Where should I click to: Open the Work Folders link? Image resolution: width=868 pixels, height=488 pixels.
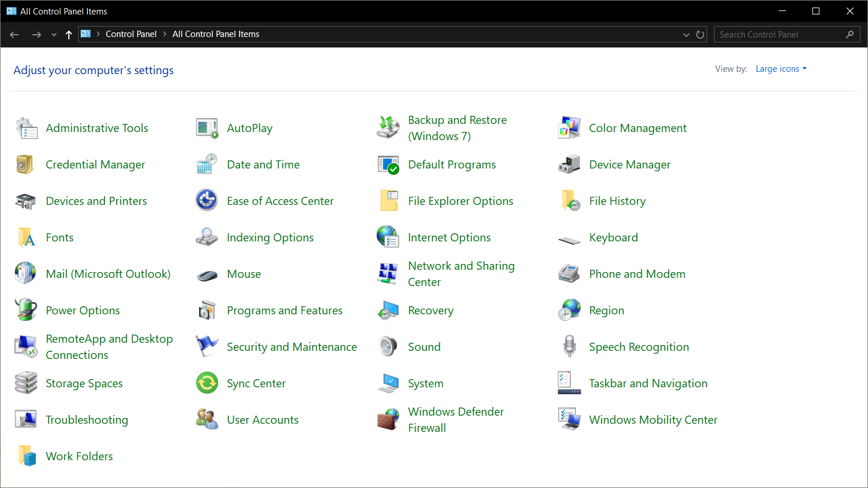click(79, 456)
